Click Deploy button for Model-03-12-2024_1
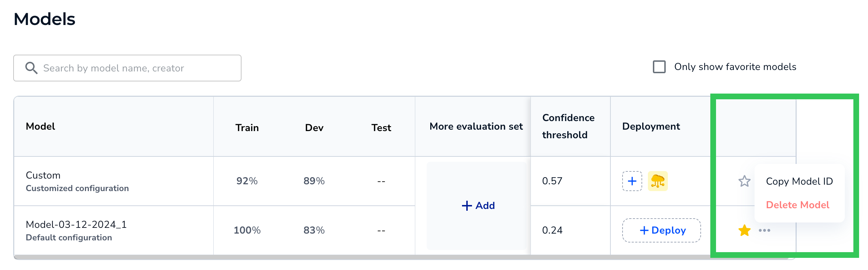This screenshot has height=270, width=868. pos(661,230)
